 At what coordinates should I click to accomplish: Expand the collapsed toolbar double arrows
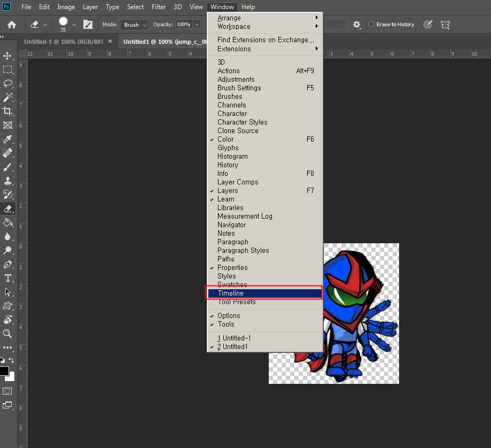pos(2,37)
